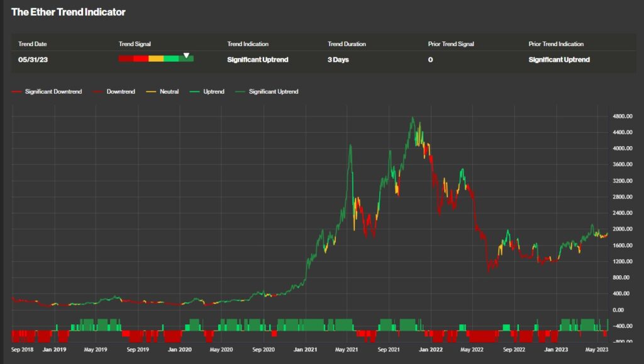644x364 pixels.
Task: Select the 'The Ether Trend Indicator' title
Action: click(x=68, y=13)
